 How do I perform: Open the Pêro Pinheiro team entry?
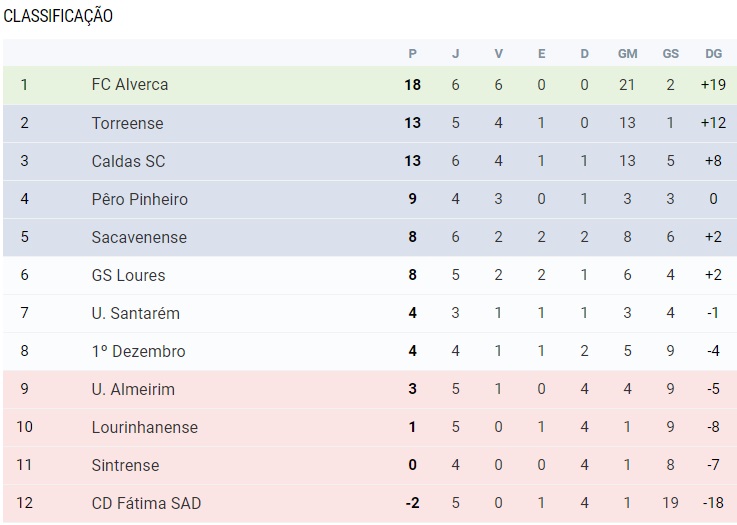pyautogui.click(x=140, y=199)
